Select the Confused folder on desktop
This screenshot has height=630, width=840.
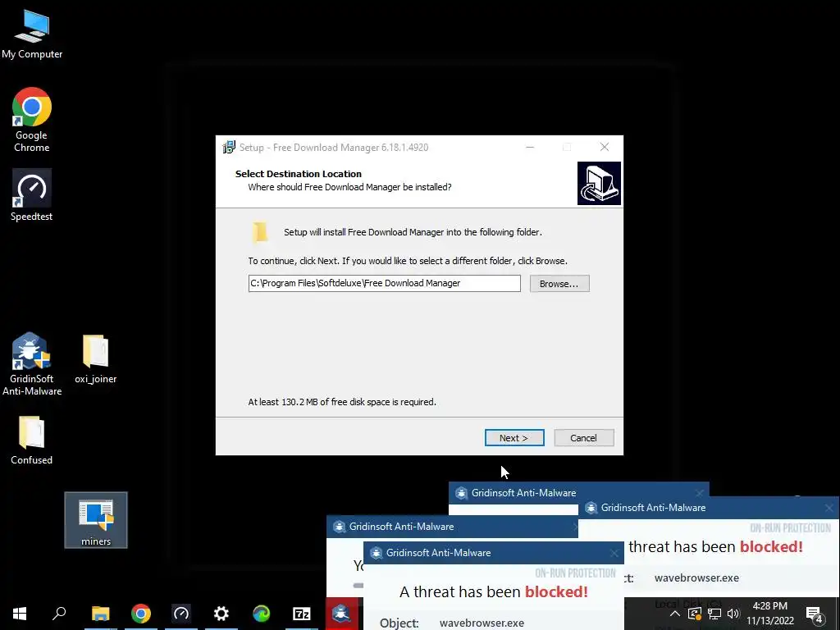[x=32, y=441]
